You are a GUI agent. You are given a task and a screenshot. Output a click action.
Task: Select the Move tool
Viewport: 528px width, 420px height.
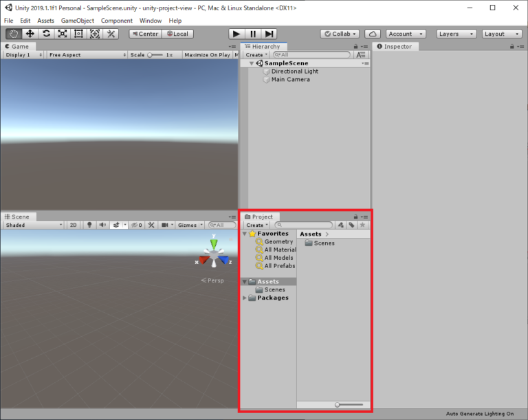tap(30, 34)
